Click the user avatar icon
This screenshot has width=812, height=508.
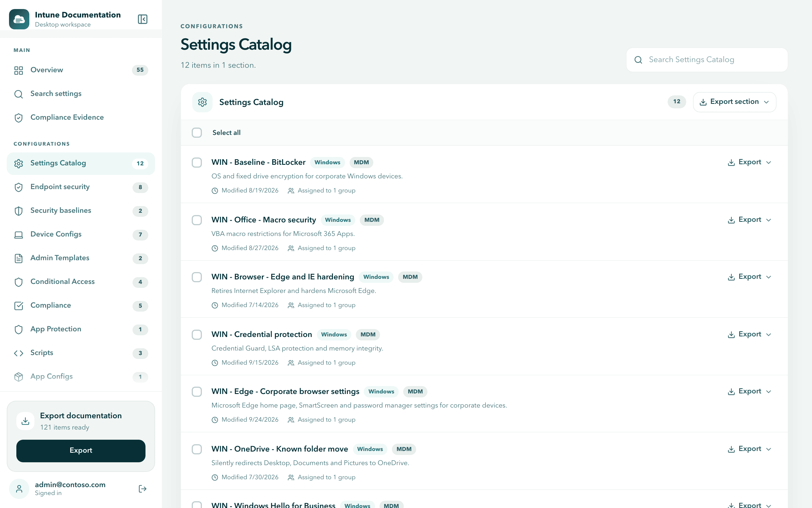coord(19,489)
